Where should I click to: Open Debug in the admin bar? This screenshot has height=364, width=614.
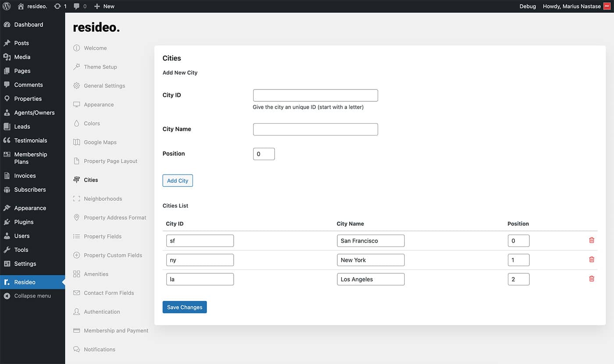pos(528,6)
